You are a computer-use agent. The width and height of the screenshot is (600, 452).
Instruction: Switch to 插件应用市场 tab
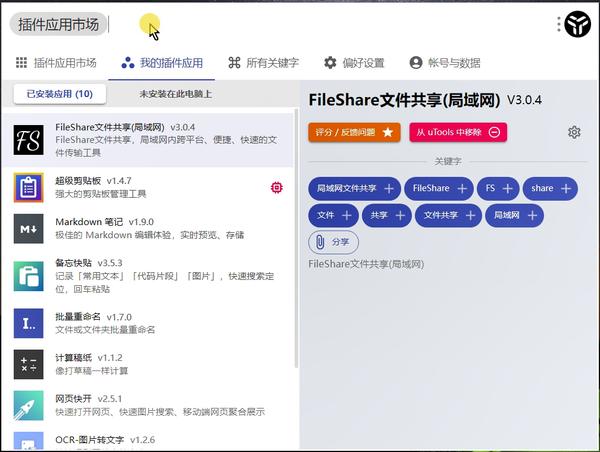(x=56, y=63)
